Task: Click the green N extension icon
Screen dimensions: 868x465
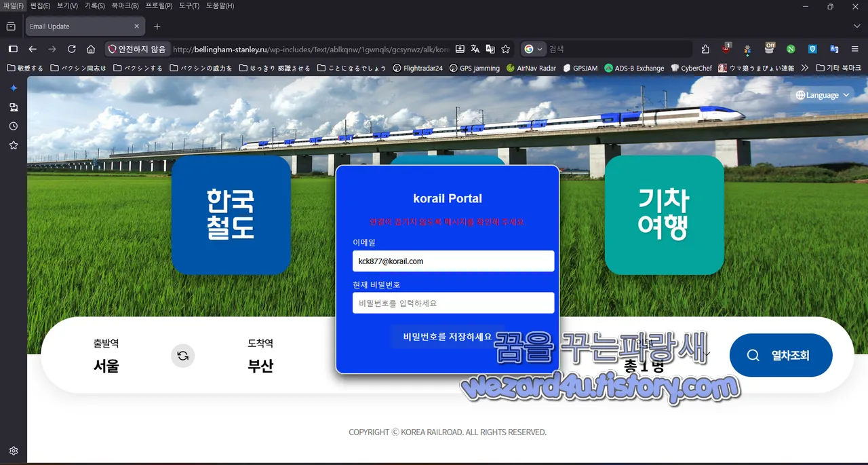Action: pos(791,49)
